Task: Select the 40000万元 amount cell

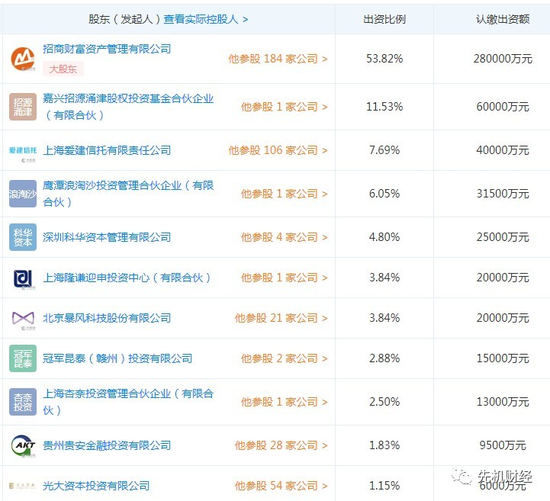Action: click(503, 151)
